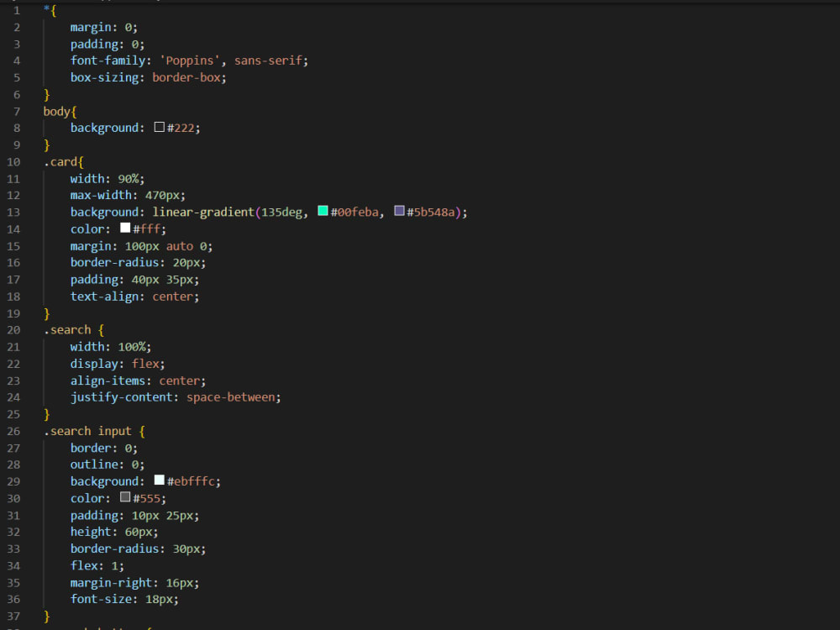Click the closing brace on line 19
This screenshot has height=630, width=840.
pos(46,313)
